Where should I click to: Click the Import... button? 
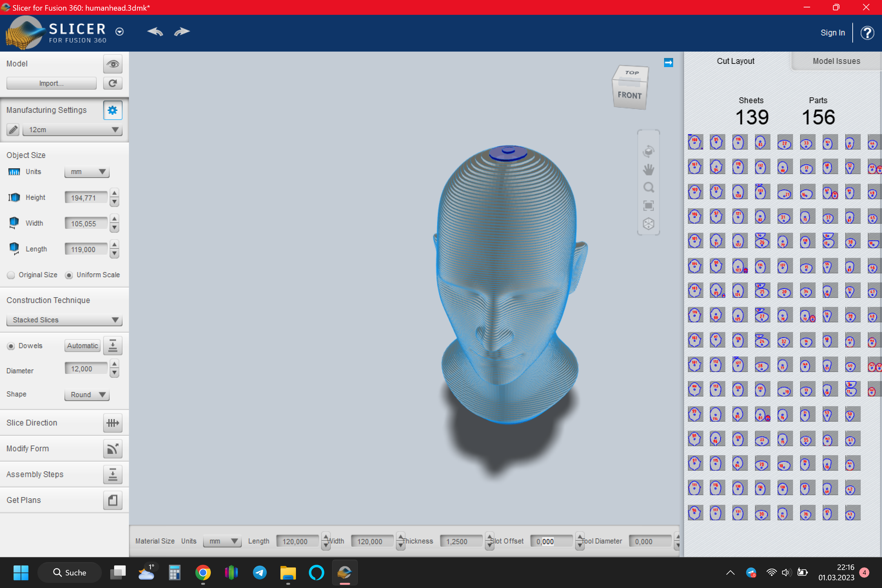[51, 83]
